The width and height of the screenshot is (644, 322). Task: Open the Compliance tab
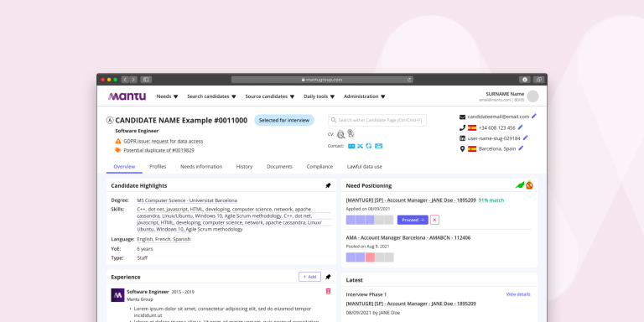[x=319, y=166]
